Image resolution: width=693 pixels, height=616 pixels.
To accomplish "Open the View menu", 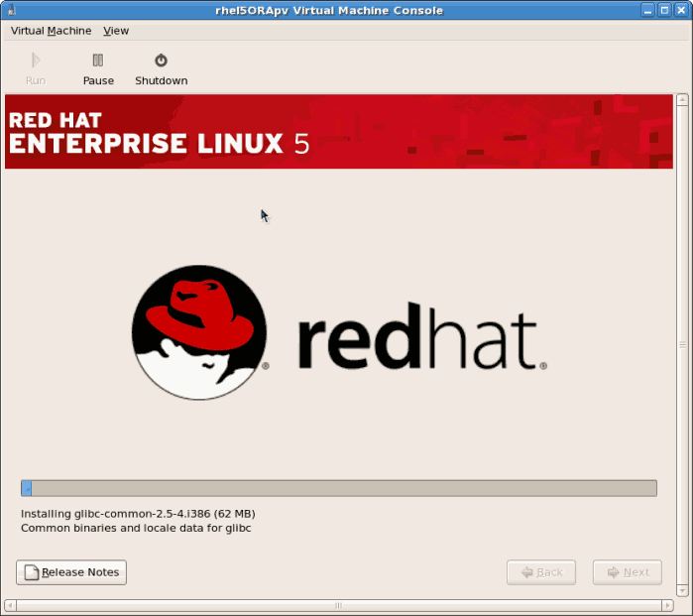I will click(x=116, y=31).
